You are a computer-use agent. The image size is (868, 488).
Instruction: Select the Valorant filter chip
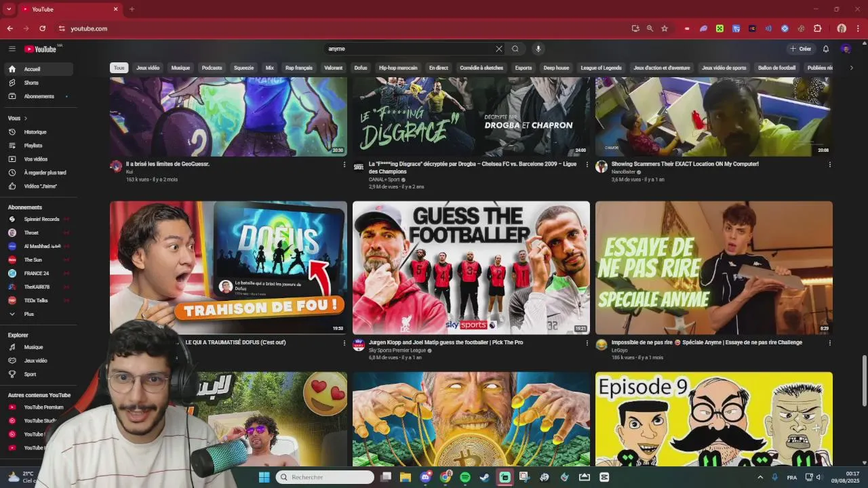(333, 68)
